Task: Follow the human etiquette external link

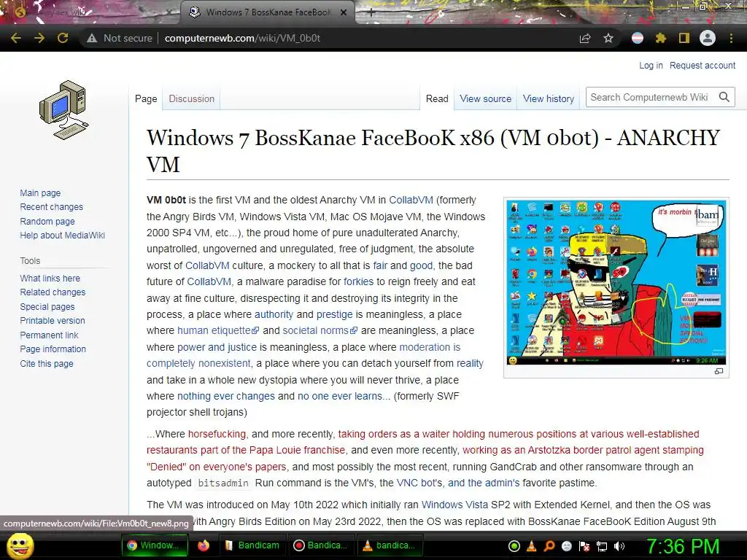Action: [218, 330]
